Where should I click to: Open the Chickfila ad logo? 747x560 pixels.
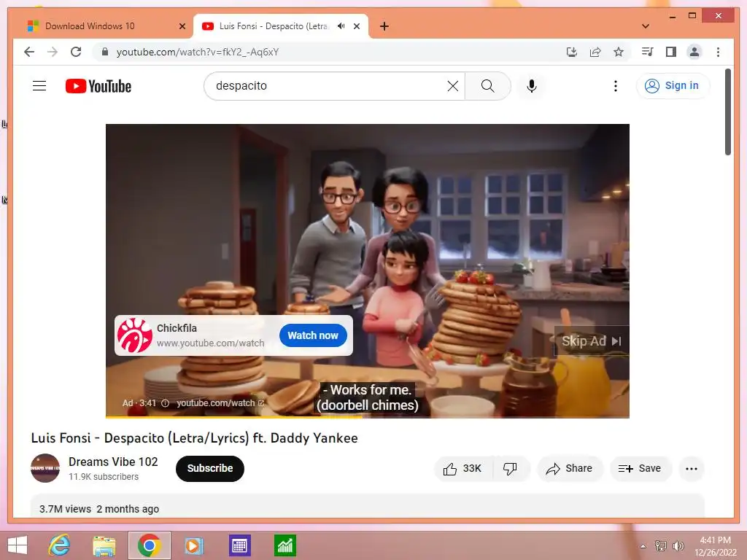(135, 335)
